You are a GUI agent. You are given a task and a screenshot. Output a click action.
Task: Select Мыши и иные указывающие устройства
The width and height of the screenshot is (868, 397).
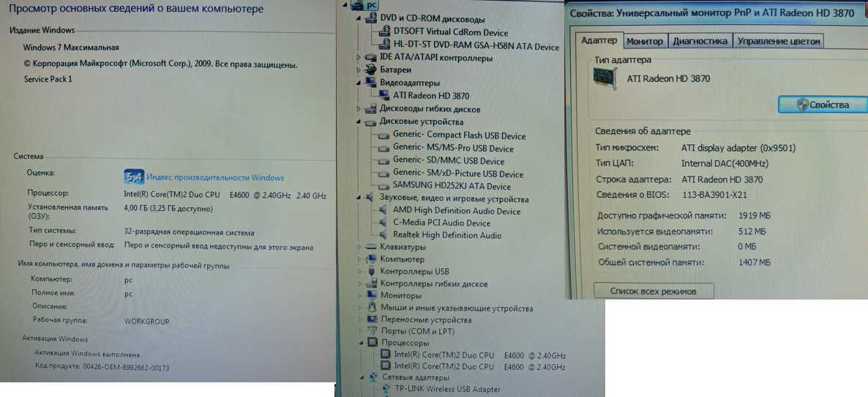(x=457, y=308)
